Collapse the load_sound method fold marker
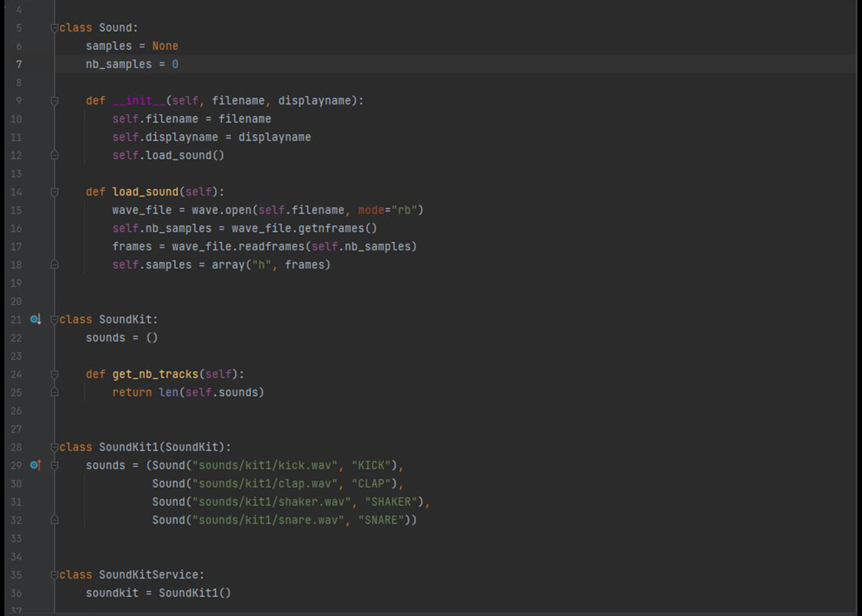 [x=54, y=192]
